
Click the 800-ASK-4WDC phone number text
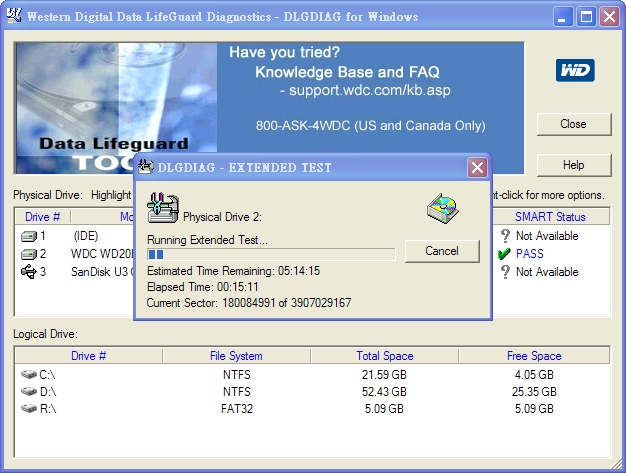point(371,126)
